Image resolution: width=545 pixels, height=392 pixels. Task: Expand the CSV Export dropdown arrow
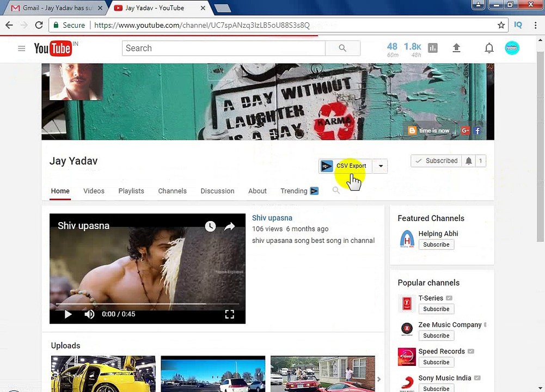click(x=381, y=166)
